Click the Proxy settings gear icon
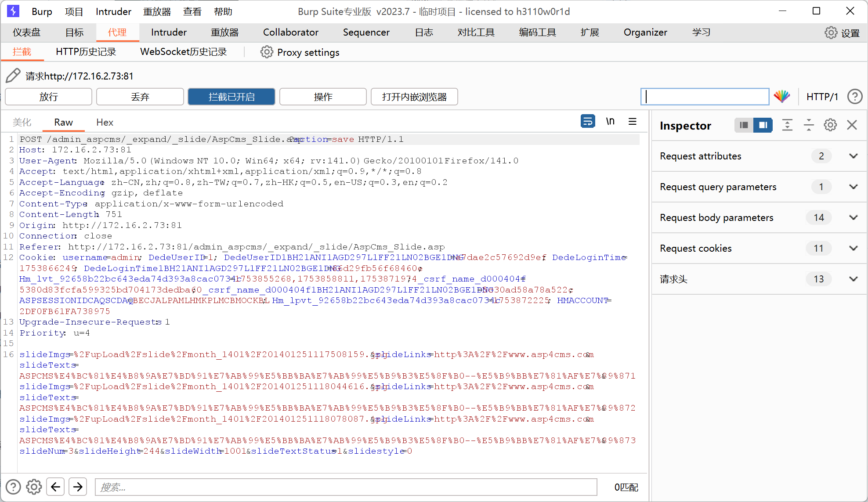Screen dimensions: 868x502 267,52
